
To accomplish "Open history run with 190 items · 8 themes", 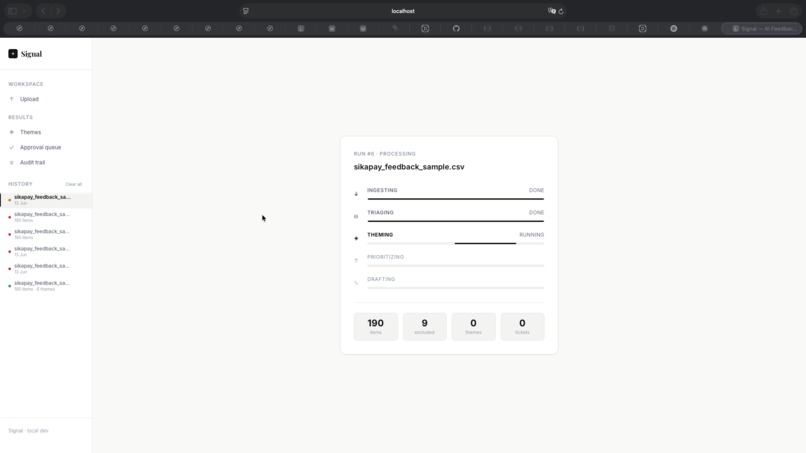I will 46,286.
